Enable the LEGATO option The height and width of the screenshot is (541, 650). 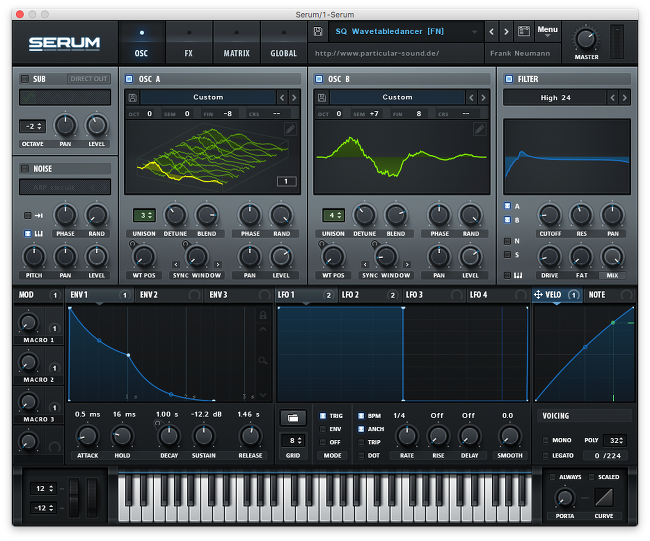tap(546, 456)
